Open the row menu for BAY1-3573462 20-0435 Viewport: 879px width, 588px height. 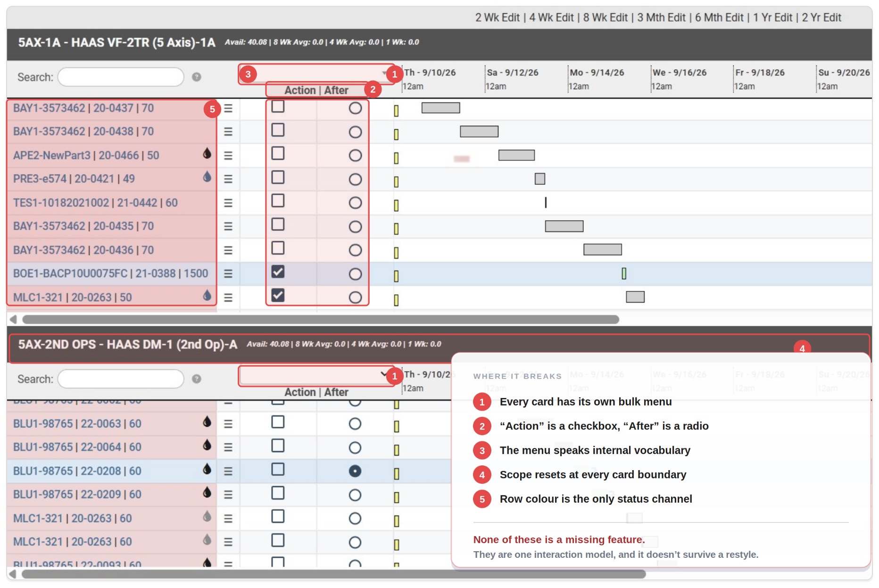[228, 226]
